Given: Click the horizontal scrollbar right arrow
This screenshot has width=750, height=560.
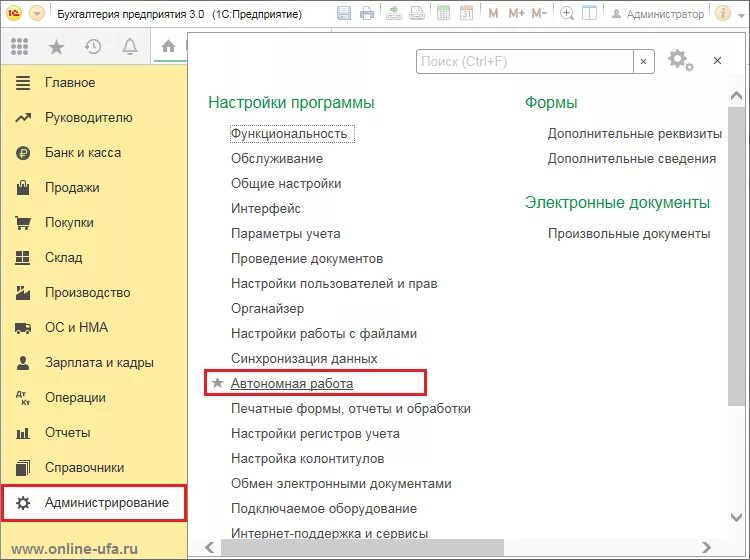Looking at the screenshot, I should click(706, 547).
